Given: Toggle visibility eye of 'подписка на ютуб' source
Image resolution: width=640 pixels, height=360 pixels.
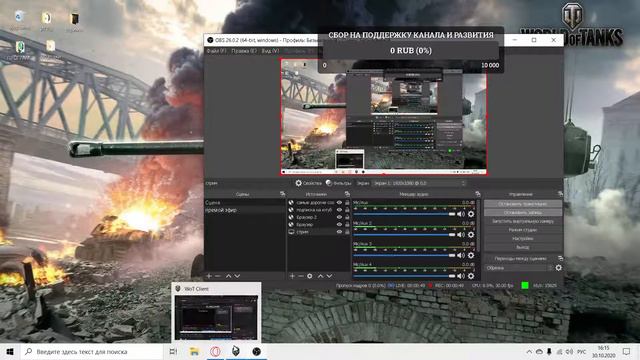Looking at the screenshot, I should pos(339,210).
